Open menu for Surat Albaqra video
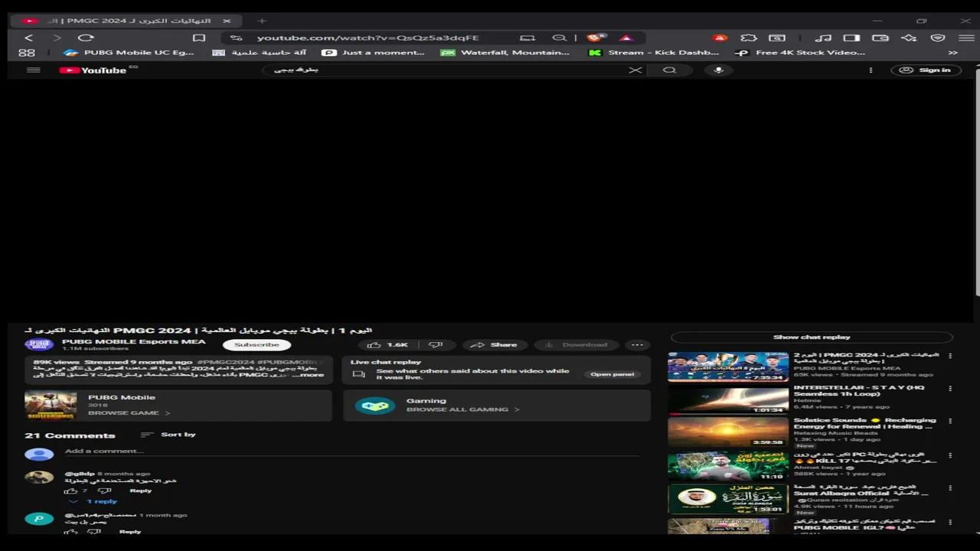Viewport: 980px width, 551px height. (950, 487)
